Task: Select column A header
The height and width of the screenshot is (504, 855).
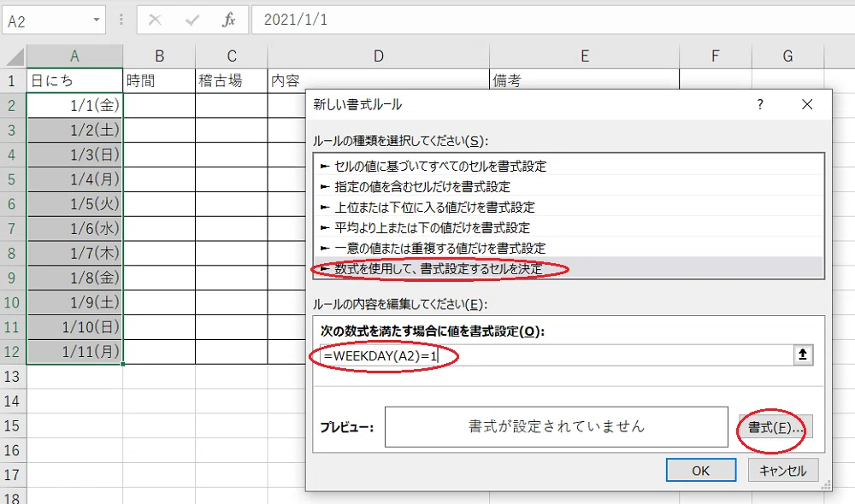Action: pos(74,56)
